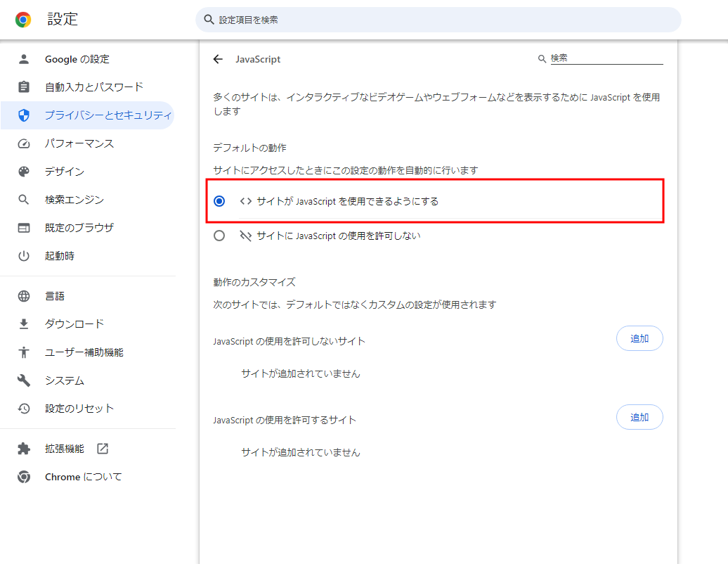Open 起動時 settings section
The height and width of the screenshot is (564, 728).
[87, 256]
